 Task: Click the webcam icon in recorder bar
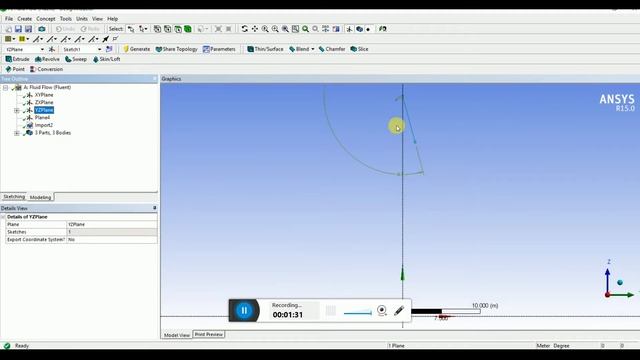coord(382,311)
